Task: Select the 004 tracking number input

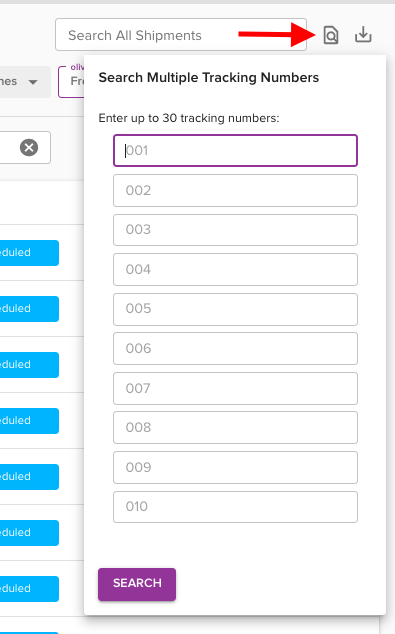Action: (235, 269)
